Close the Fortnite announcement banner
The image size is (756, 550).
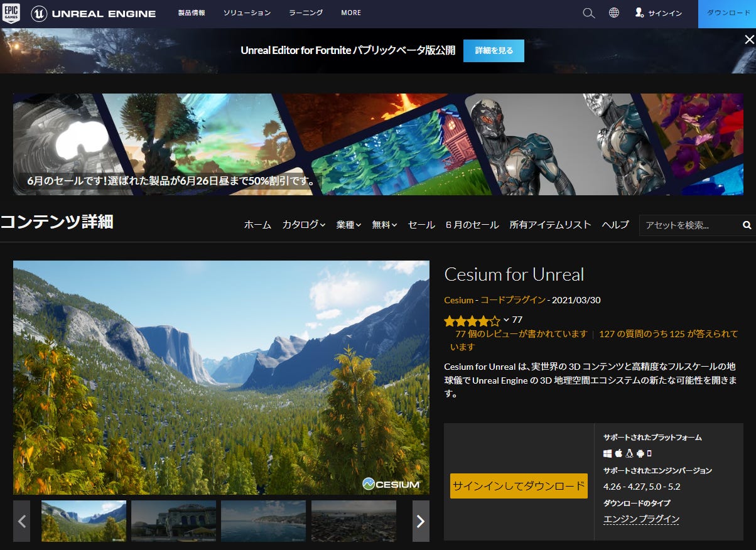[x=749, y=40]
